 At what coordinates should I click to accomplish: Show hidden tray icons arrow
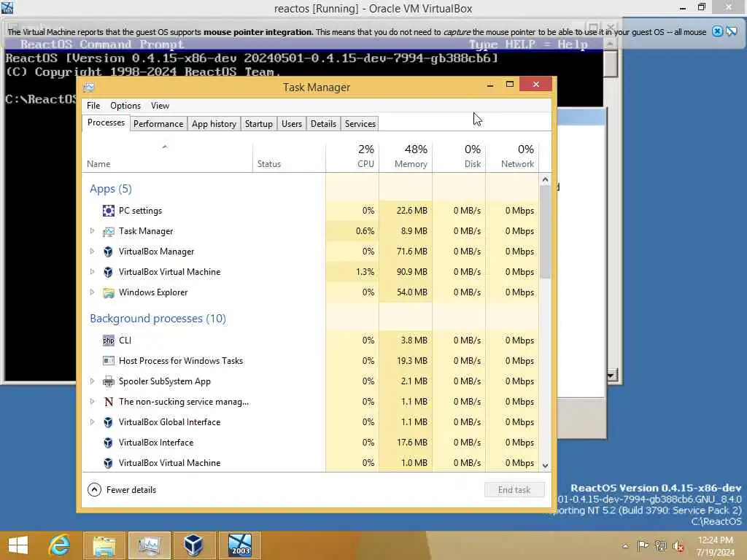click(x=625, y=546)
